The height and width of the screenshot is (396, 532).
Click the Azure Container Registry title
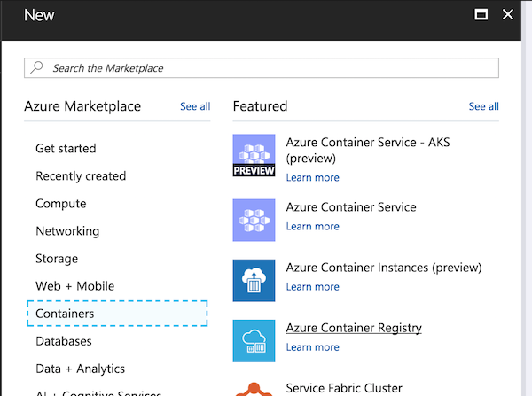pos(354,328)
